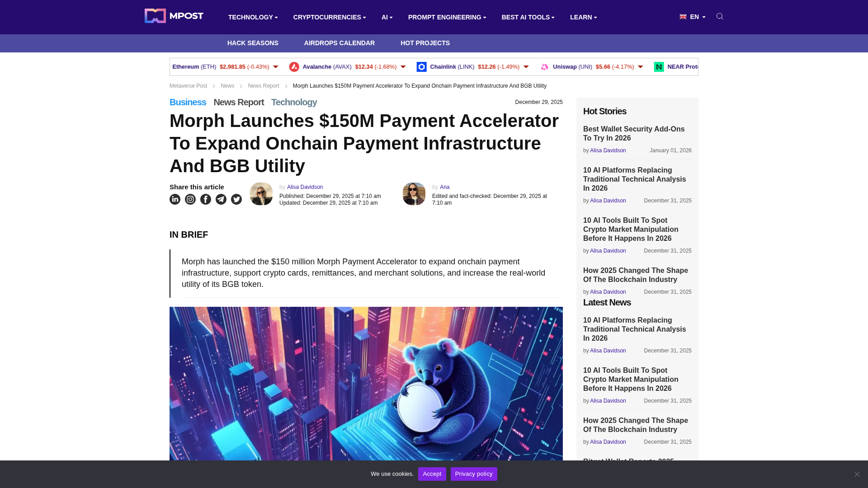The height and width of the screenshot is (488, 868).
Task: Click the Avalanche coin icon in ticker
Action: (x=294, y=67)
